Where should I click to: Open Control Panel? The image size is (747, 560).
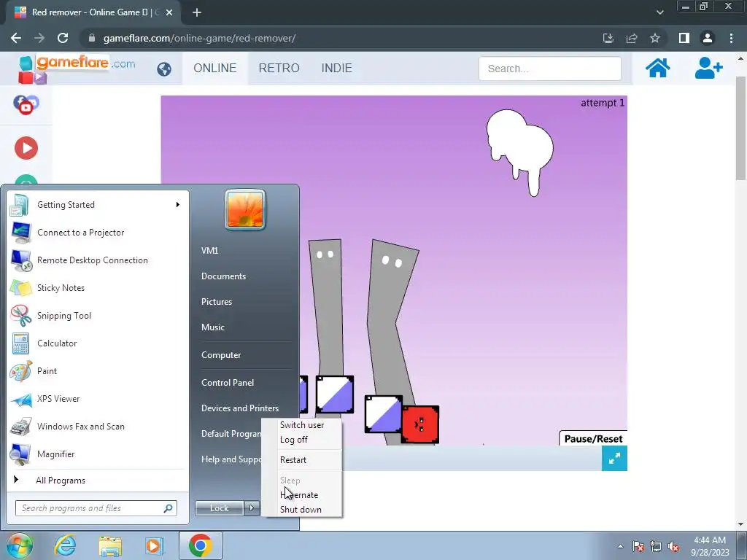pos(228,383)
